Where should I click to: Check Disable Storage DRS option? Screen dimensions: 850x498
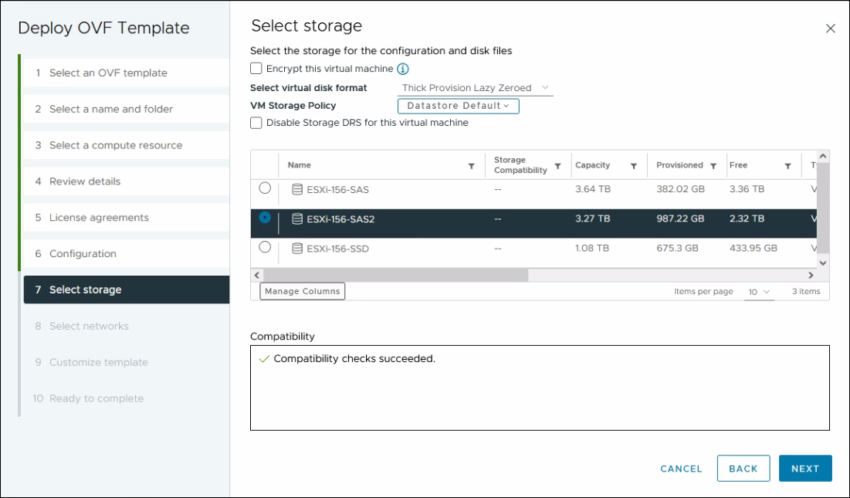pos(257,123)
